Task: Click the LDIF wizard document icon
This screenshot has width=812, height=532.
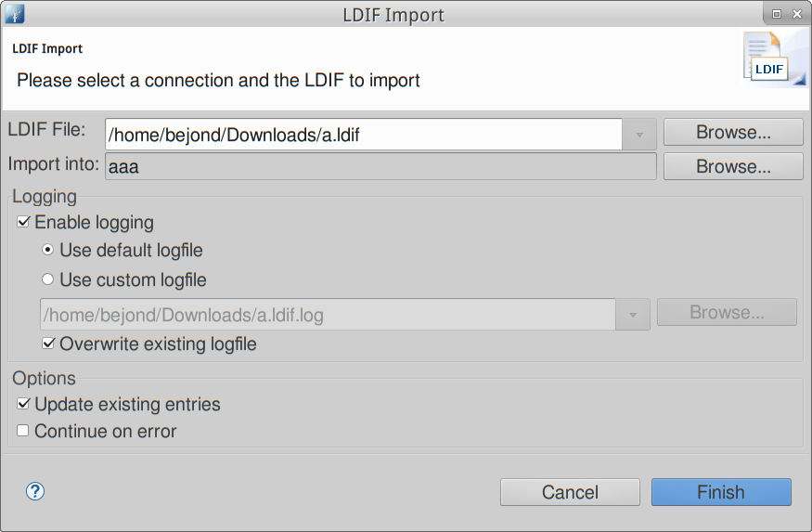Action: pos(774,59)
